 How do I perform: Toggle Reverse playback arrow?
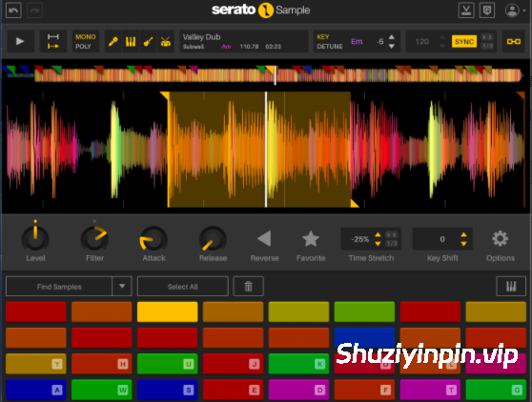(x=264, y=238)
